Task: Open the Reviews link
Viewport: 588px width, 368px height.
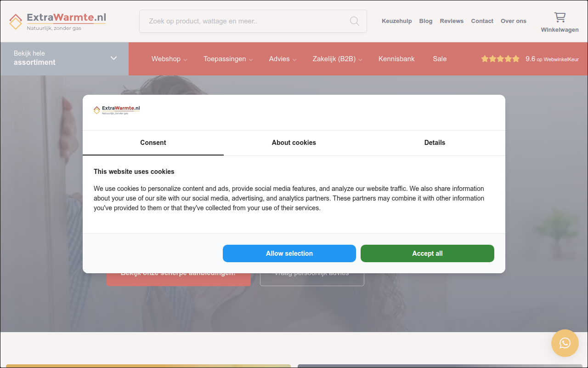Action: pos(452,21)
